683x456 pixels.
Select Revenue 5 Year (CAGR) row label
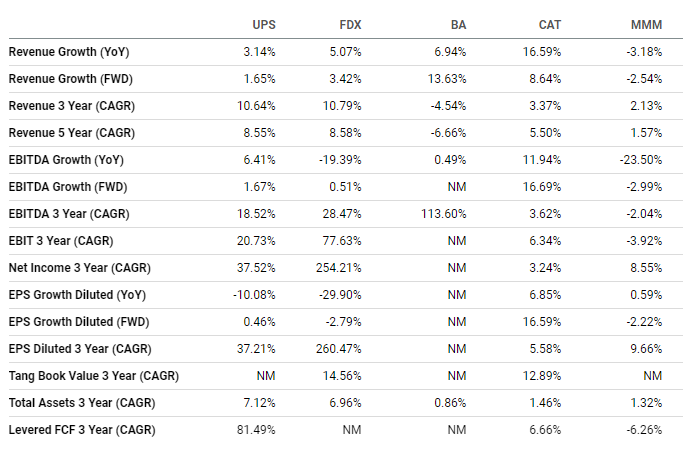71,132
